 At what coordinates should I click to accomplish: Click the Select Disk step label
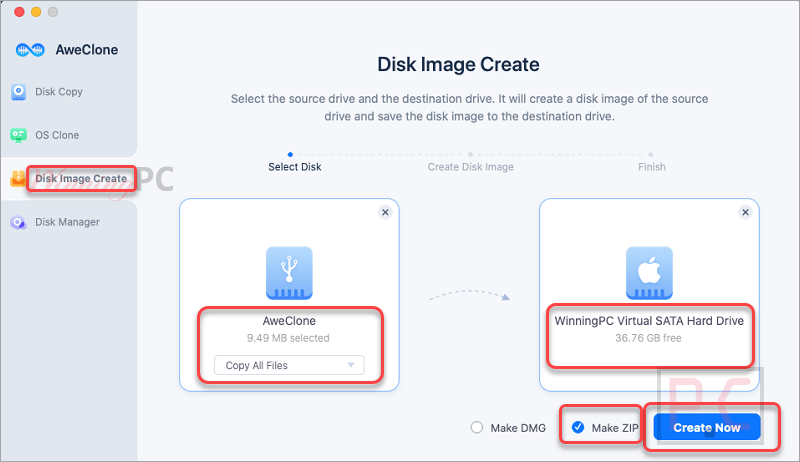click(x=295, y=167)
